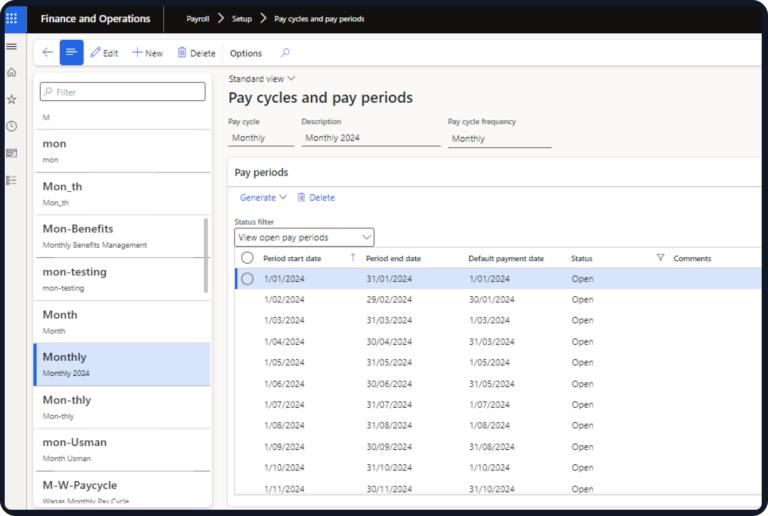
Task: Expand the Standard view dropdown
Action: coord(262,79)
